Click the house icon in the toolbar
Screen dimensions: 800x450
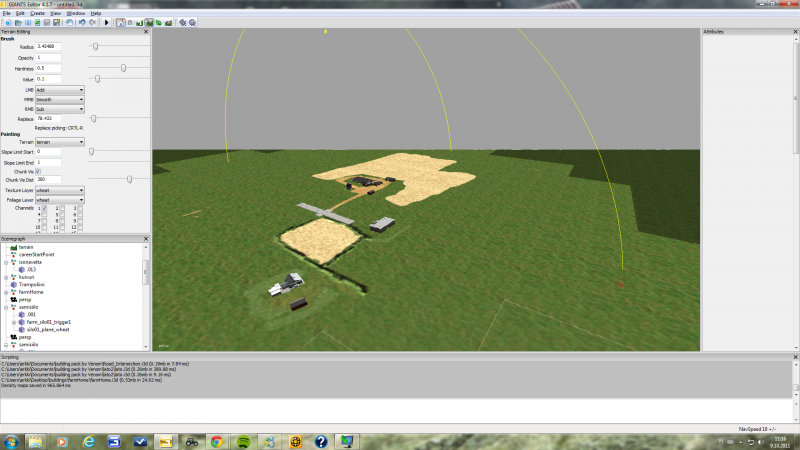(120, 22)
